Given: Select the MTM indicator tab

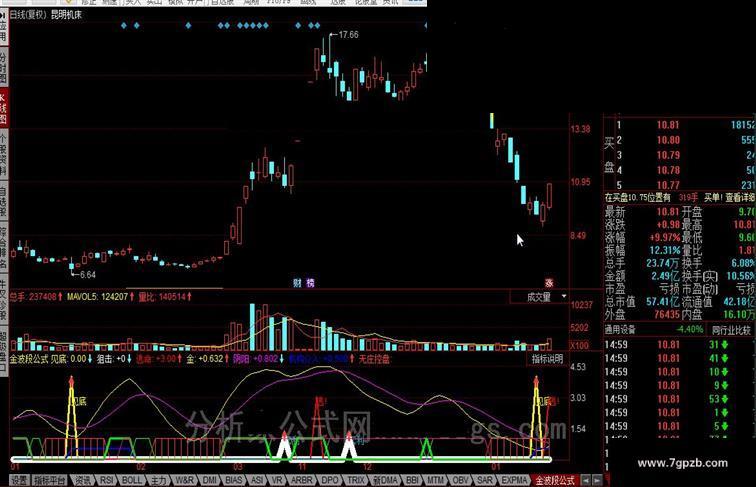Looking at the screenshot, I should click(x=435, y=480).
